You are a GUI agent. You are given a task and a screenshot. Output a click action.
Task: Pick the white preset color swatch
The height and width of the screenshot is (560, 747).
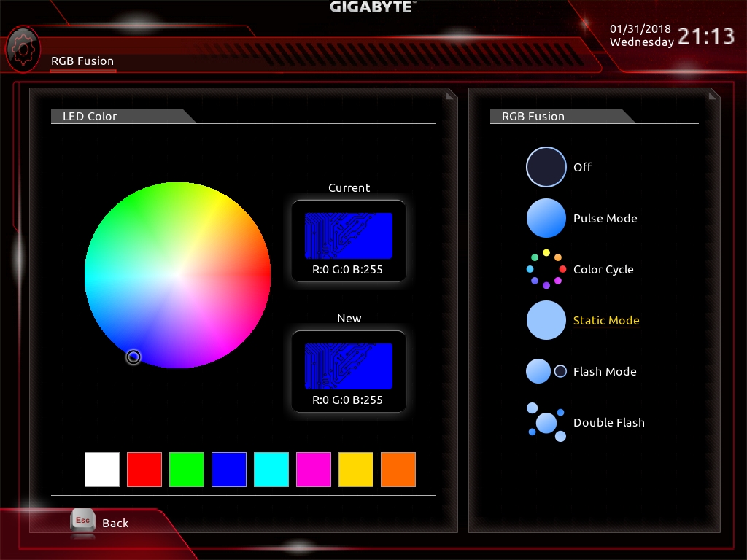point(102,470)
